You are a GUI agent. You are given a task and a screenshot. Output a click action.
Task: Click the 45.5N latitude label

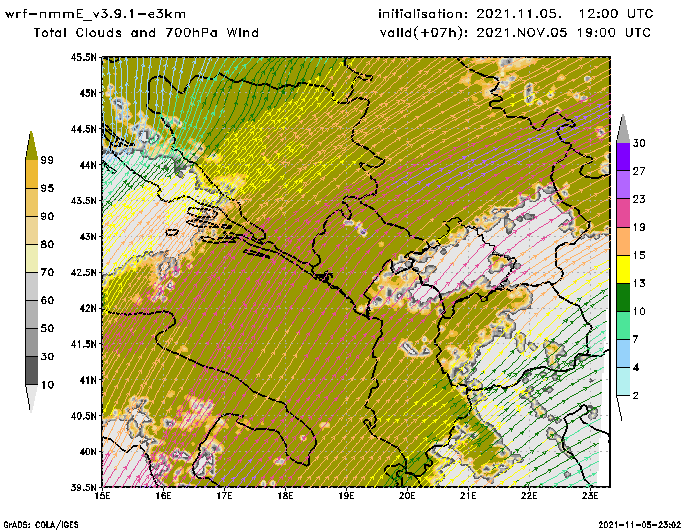[x=83, y=57]
